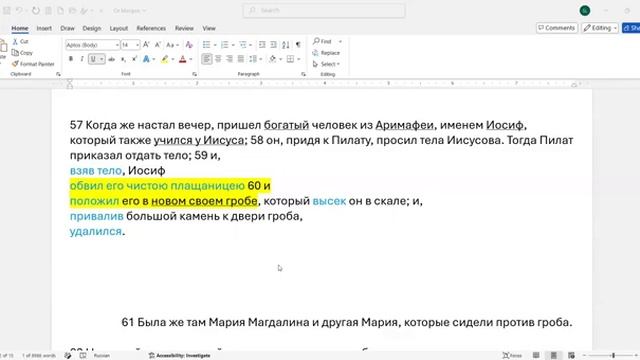Click the spelling check icon in status bar
The width and height of the screenshot is (640, 360).
pos(68,356)
